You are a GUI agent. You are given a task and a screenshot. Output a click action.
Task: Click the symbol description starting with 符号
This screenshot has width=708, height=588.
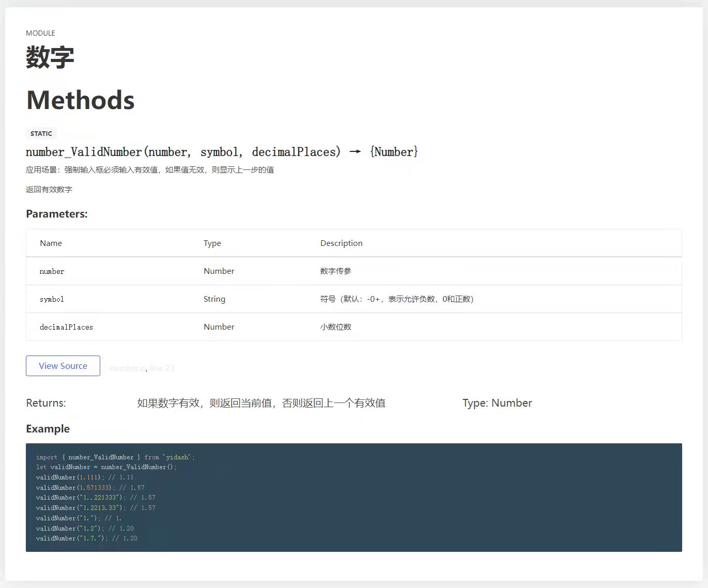pyautogui.click(x=396, y=299)
